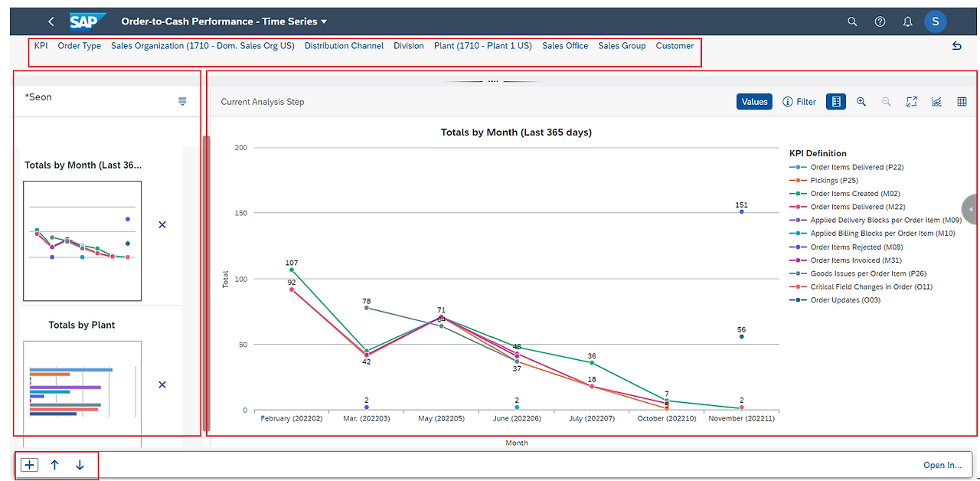Screen dimensions: 980x481
Task: Reset filters with the undo arrow icon
Action: tap(956, 46)
